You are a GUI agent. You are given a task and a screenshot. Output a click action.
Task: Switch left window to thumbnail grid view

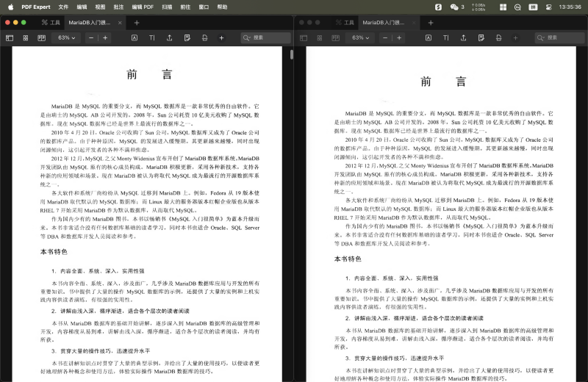pyautogui.click(x=24, y=37)
